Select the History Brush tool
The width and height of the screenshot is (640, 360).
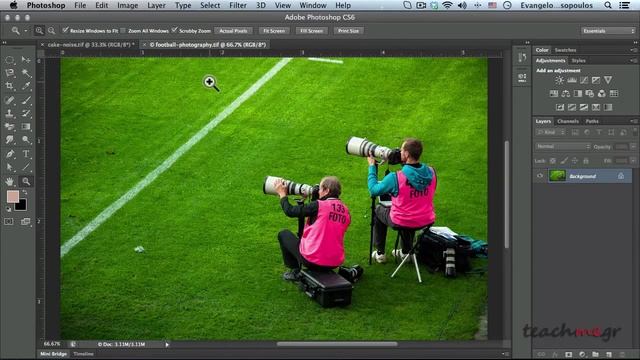(x=26, y=113)
